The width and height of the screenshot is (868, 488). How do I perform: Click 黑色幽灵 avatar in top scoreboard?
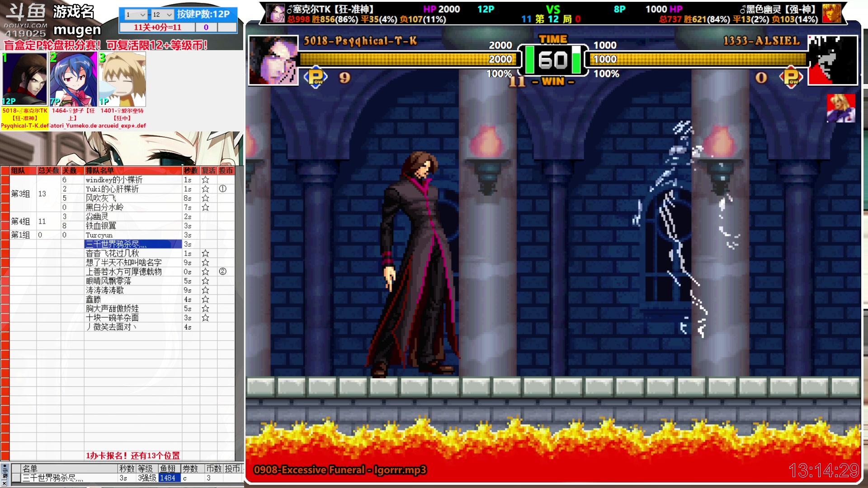click(831, 13)
